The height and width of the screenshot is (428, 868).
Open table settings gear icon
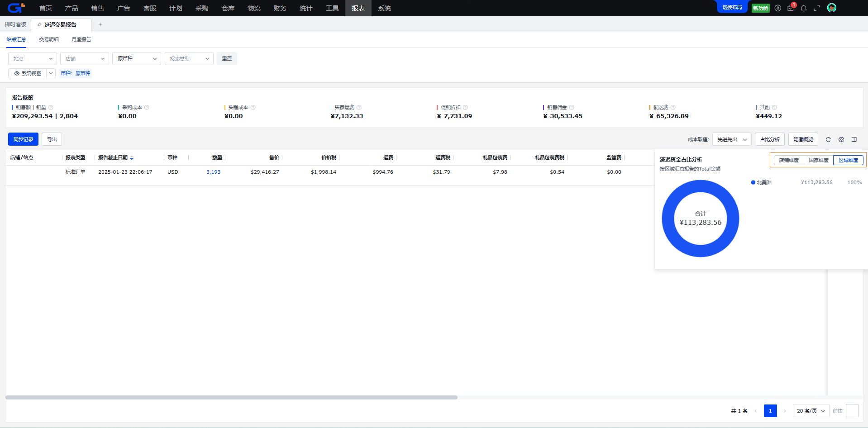tap(841, 139)
